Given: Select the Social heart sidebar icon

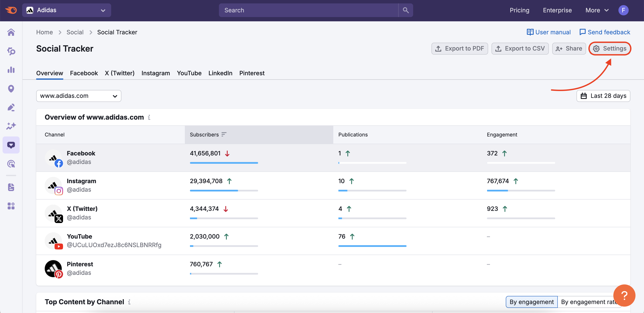Looking at the screenshot, I should (x=11, y=145).
